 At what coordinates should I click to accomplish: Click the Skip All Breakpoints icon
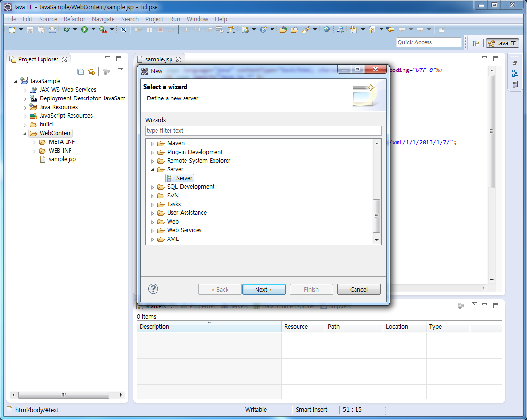[123, 30]
